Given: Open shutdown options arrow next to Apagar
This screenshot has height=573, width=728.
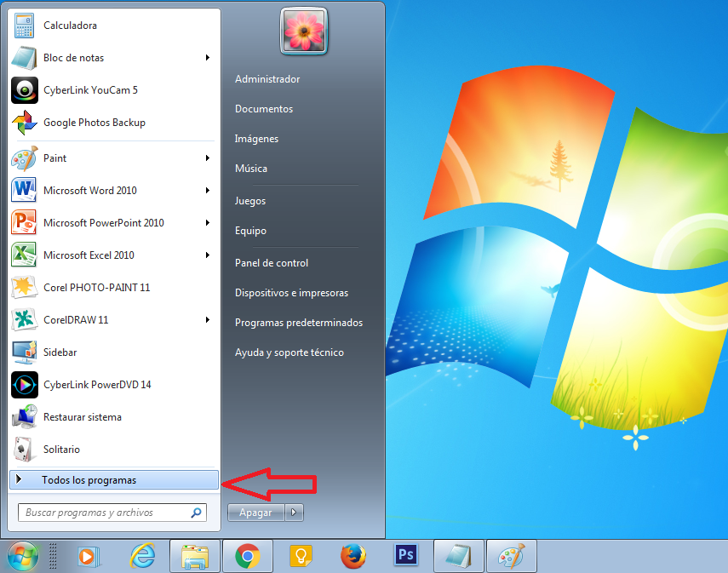Looking at the screenshot, I should [294, 513].
